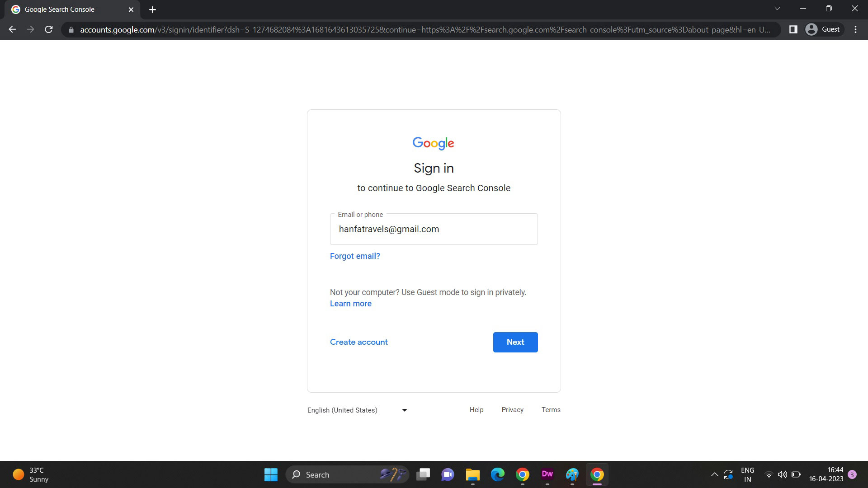Open Chrome's three-dot menu
Screen dimensions: 868x488
(855, 29)
